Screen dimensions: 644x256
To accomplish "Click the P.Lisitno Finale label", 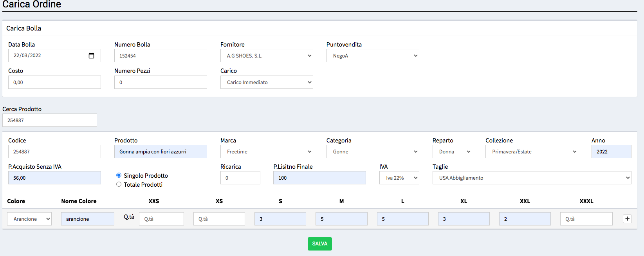I will [293, 167].
